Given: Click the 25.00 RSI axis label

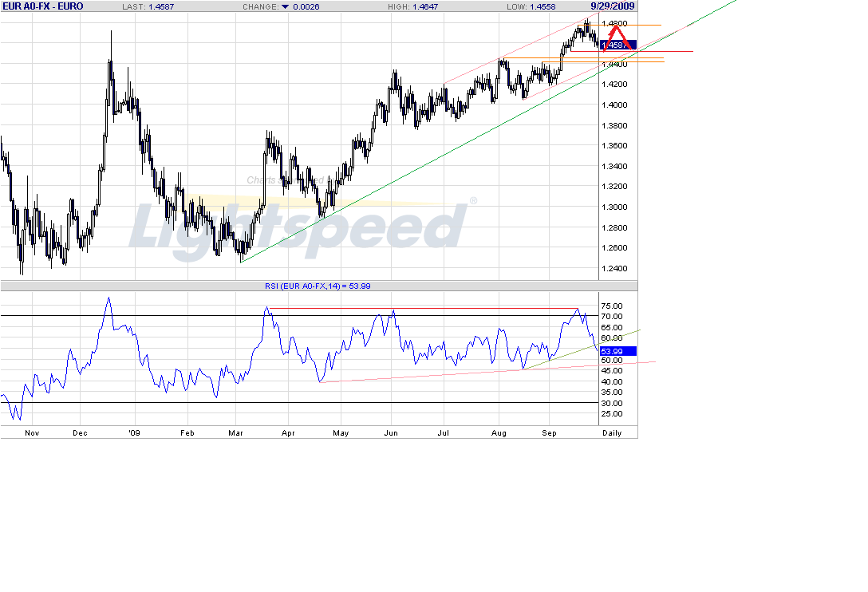Looking at the screenshot, I should coord(612,413).
